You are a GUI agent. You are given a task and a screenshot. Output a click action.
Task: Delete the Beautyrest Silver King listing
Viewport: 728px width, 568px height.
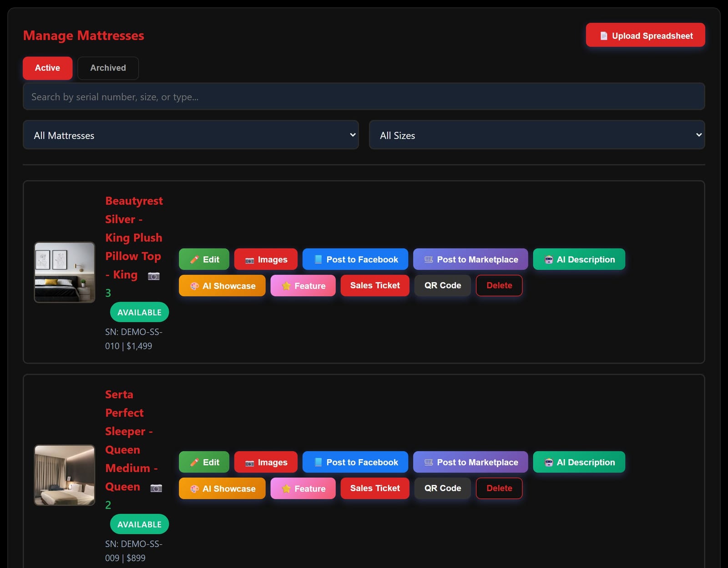tap(499, 286)
